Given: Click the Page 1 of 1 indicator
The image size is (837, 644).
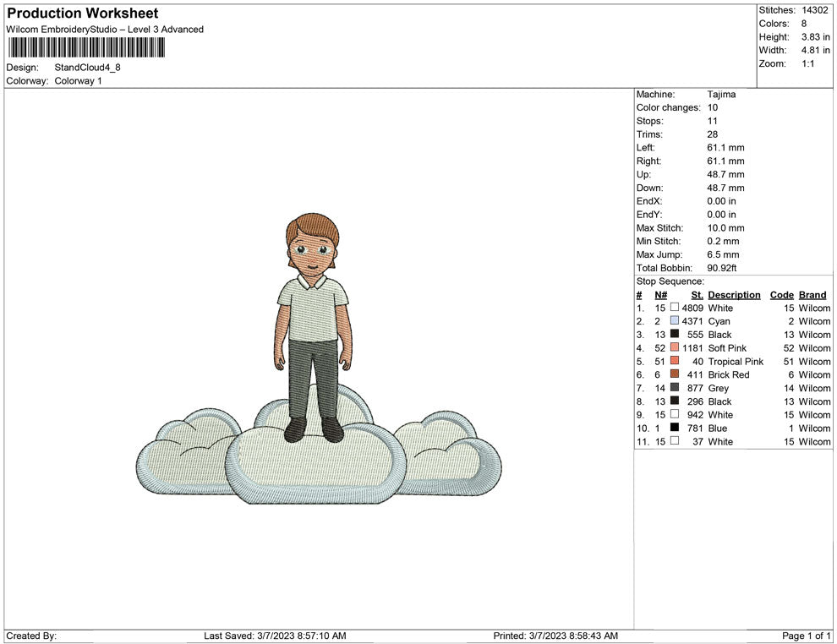Looking at the screenshot, I should tap(805, 636).
